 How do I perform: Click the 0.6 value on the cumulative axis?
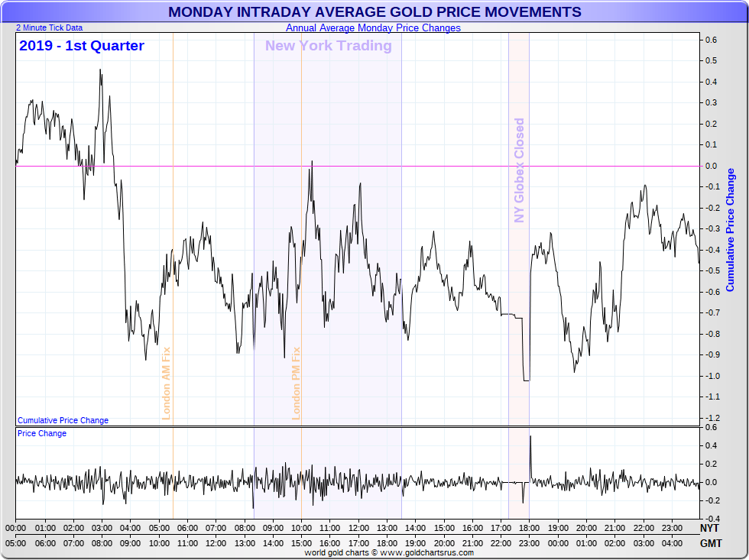pyautogui.click(x=712, y=40)
